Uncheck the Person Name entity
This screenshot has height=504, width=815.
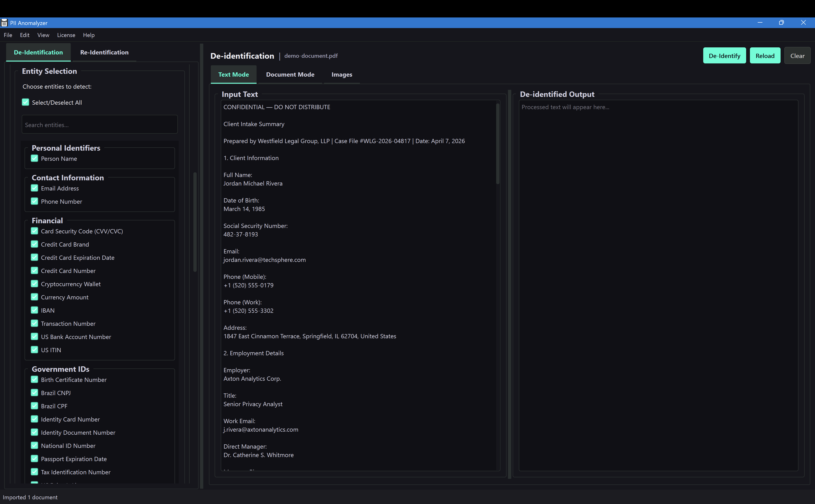tap(34, 158)
